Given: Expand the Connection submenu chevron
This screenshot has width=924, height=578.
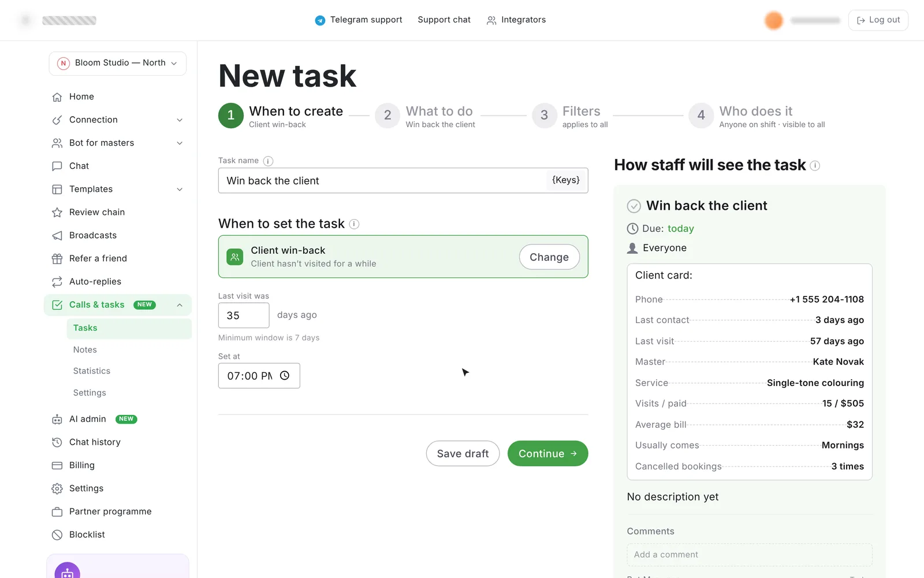Looking at the screenshot, I should [180, 120].
